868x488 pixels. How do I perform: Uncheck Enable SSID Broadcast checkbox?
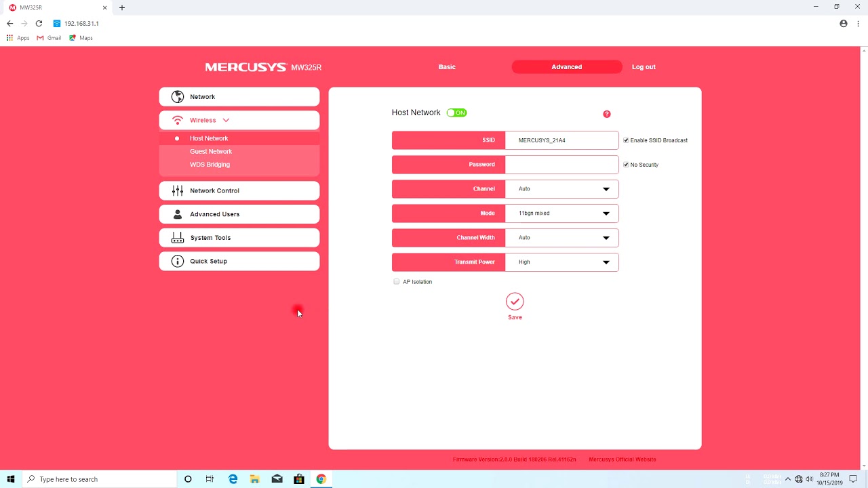click(626, 140)
